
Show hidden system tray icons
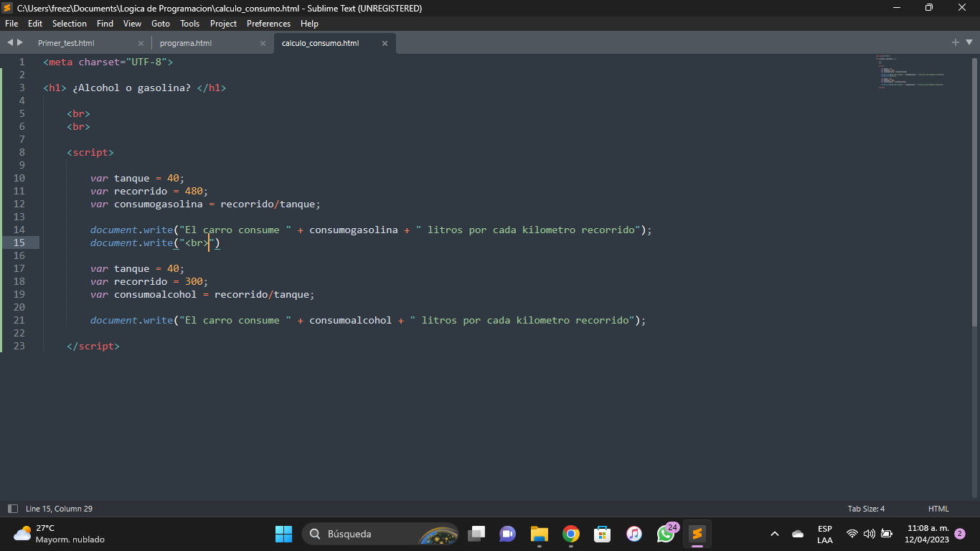(775, 534)
